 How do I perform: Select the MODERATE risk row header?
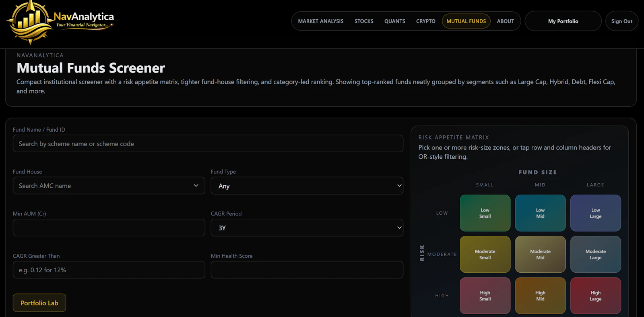442,255
